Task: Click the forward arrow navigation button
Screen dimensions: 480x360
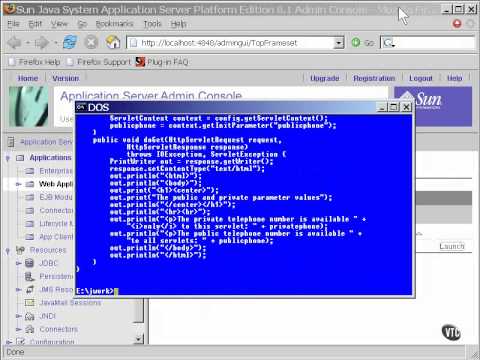Action: tap(41, 43)
